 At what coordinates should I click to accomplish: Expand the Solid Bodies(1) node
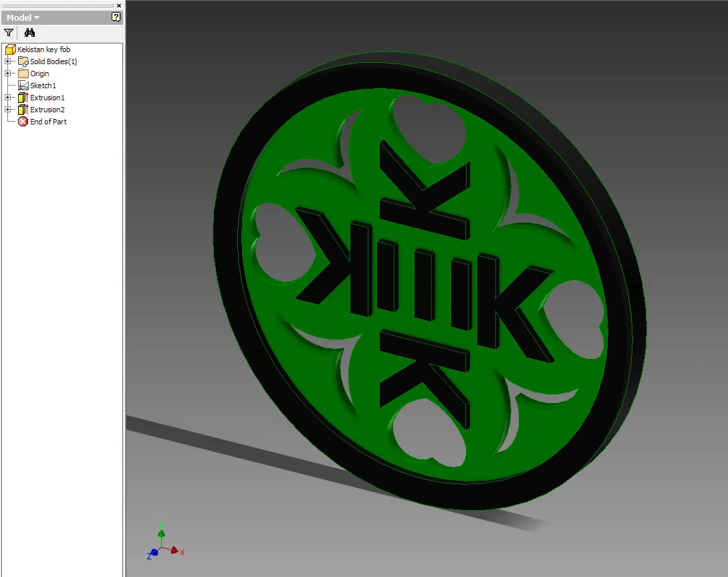click(7, 62)
